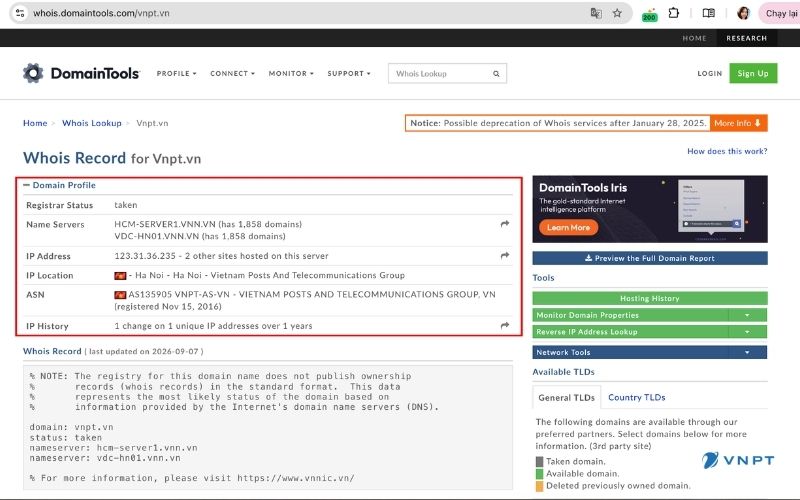Go to RESEARCH in top black bar
The image size is (800, 500).
746,38
